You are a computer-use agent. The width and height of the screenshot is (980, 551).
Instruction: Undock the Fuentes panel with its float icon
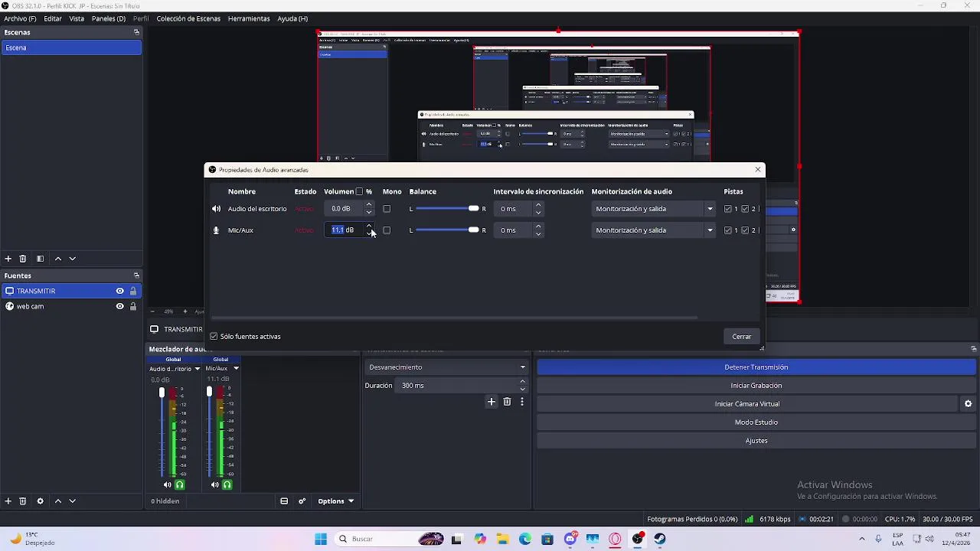[x=136, y=275]
